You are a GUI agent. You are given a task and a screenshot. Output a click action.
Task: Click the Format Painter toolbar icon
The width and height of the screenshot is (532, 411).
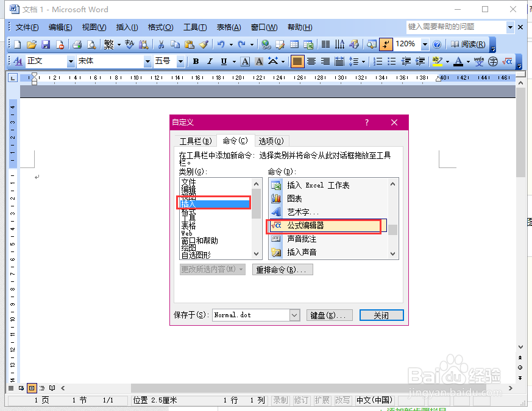(x=205, y=44)
